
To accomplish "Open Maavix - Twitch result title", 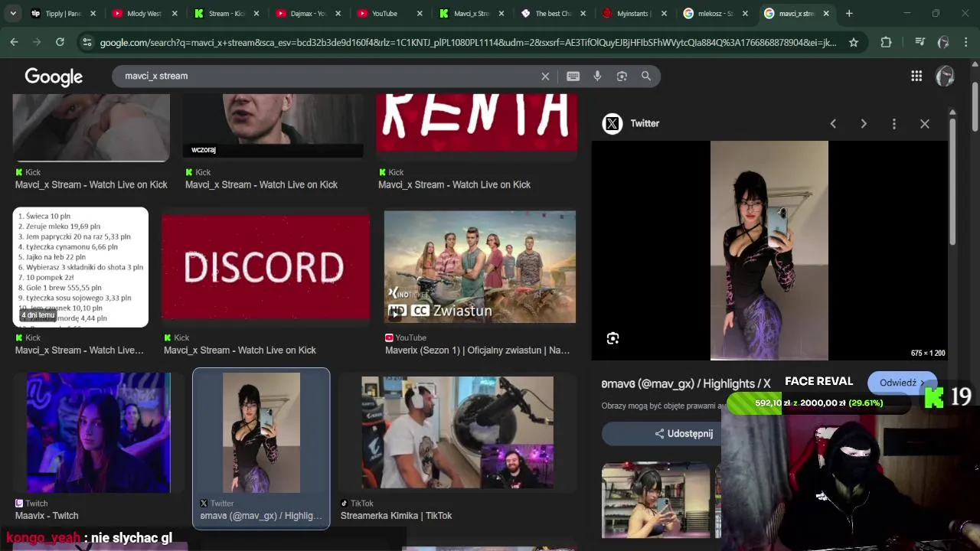I will coord(47,516).
